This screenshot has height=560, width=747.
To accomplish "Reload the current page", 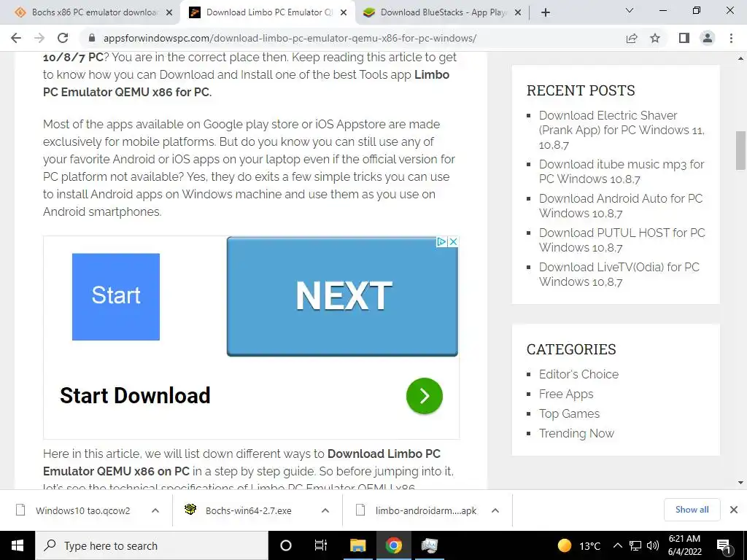I will point(63,38).
